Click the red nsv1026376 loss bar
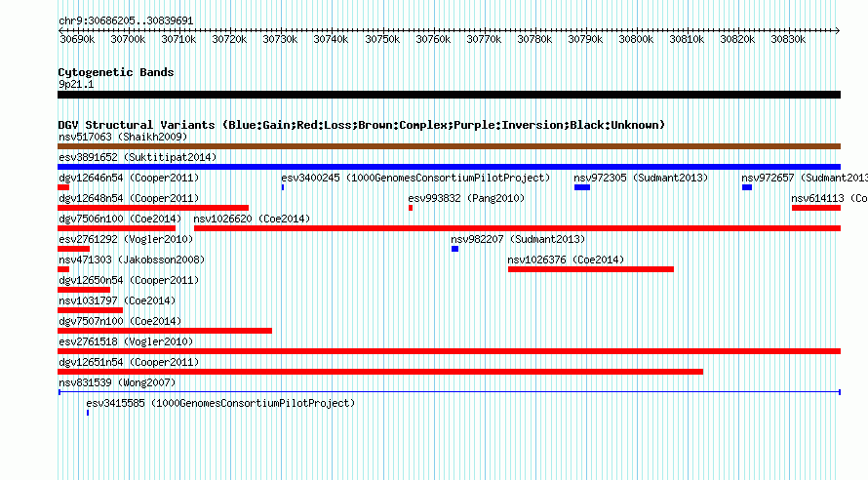 (591, 269)
